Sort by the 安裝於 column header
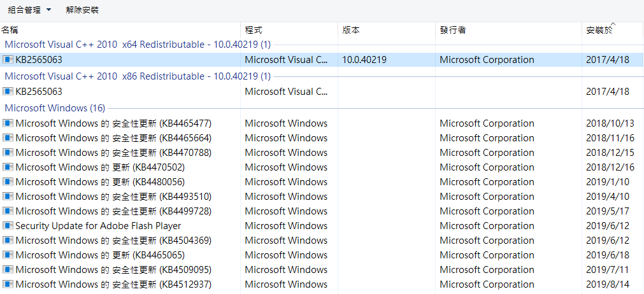Image resolution: width=644 pixels, height=294 pixels. 599,31
